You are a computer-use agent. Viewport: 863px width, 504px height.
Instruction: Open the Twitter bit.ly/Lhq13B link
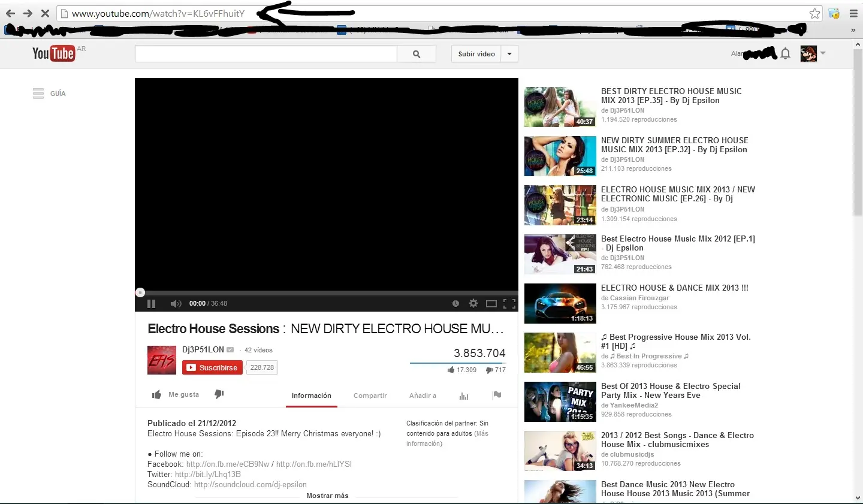pos(208,474)
